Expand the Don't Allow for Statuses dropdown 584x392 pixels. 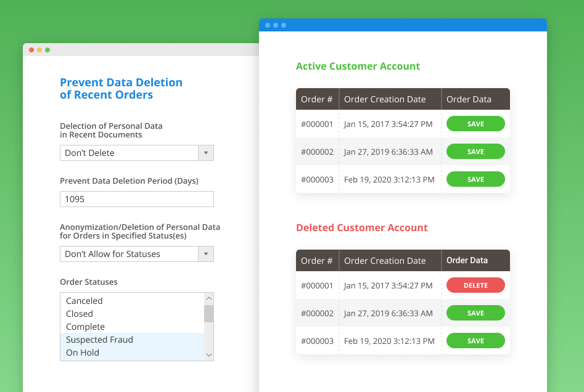click(x=206, y=254)
